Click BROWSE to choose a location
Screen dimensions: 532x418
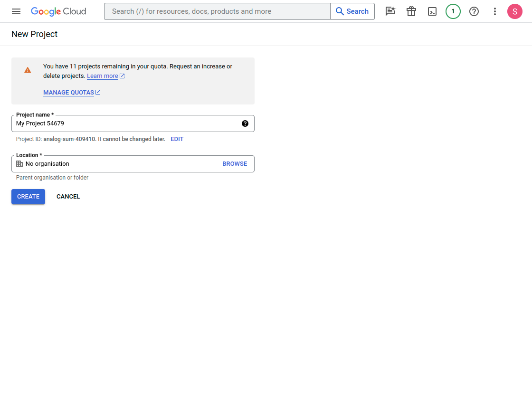[x=235, y=164]
